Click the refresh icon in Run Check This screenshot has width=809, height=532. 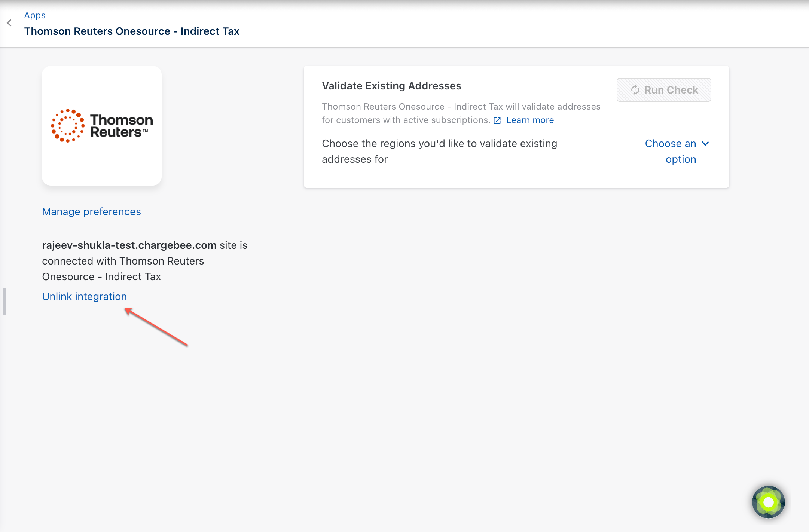[x=635, y=90]
